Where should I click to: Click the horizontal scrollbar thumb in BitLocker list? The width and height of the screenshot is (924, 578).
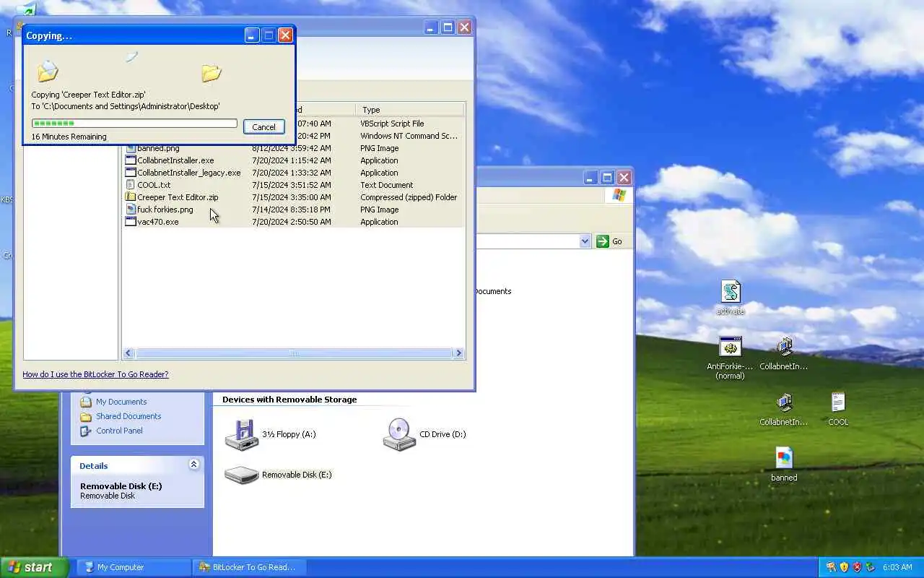[x=294, y=353]
